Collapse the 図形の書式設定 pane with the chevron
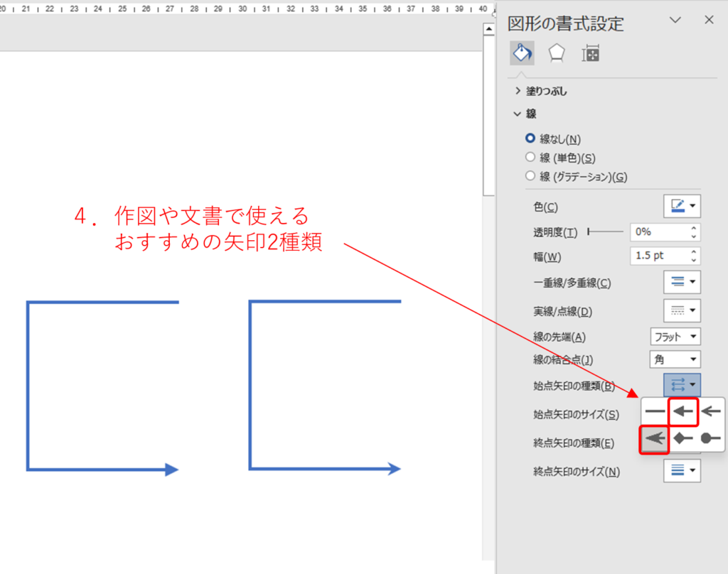The height and width of the screenshot is (574, 728). click(x=675, y=20)
